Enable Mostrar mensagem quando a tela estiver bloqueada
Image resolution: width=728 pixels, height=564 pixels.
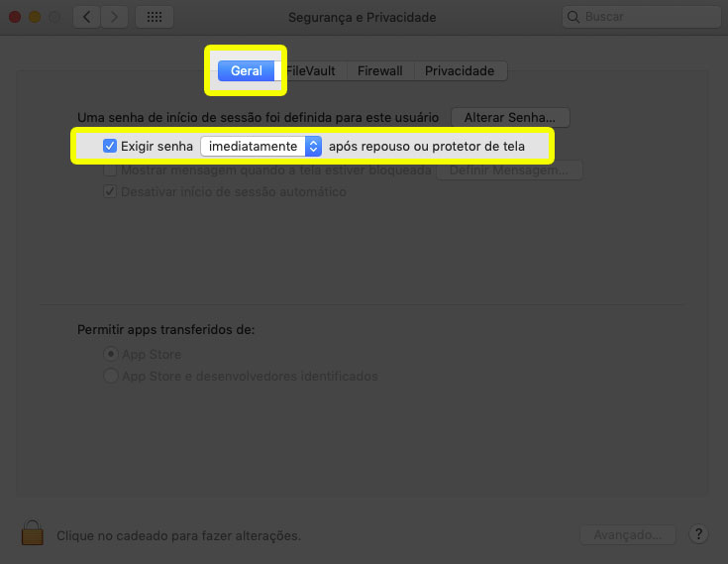coord(110,169)
